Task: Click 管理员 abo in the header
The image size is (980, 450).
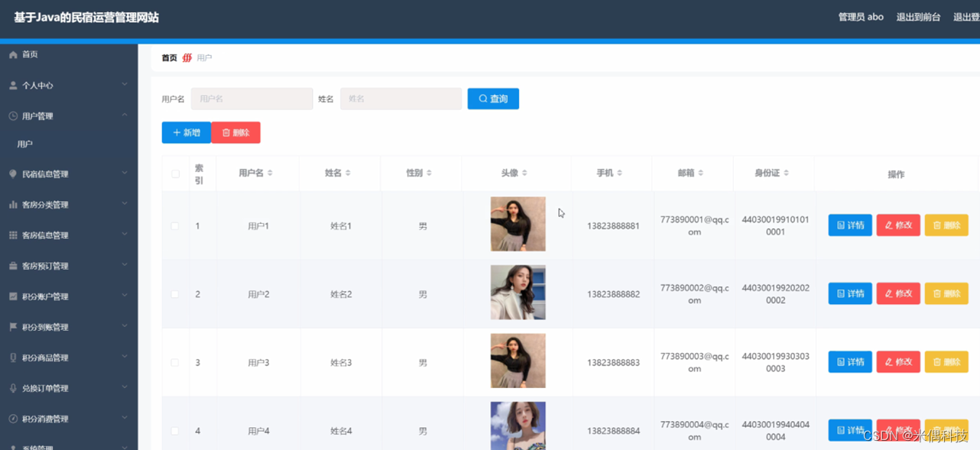Action: (861, 17)
